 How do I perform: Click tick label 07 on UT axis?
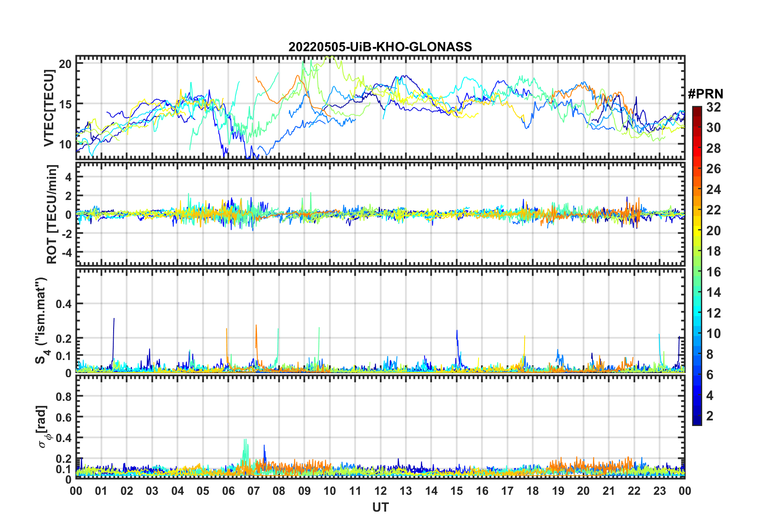254,491
